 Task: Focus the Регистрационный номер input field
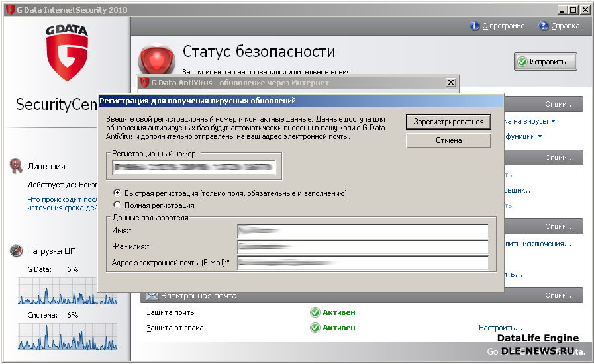click(193, 167)
